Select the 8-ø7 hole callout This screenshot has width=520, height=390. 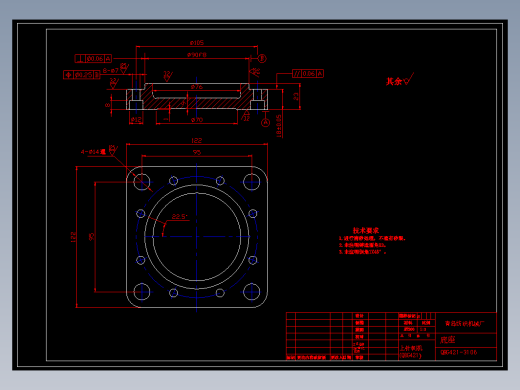click(111, 71)
